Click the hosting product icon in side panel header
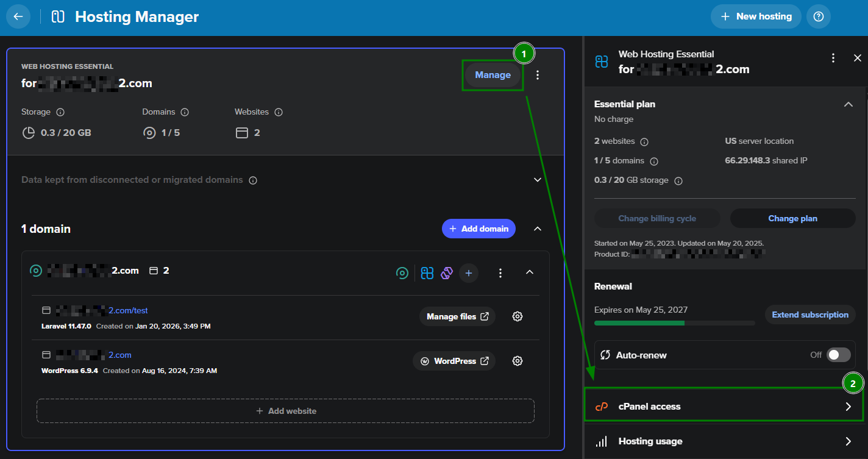This screenshot has width=868, height=459. click(602, 62)
